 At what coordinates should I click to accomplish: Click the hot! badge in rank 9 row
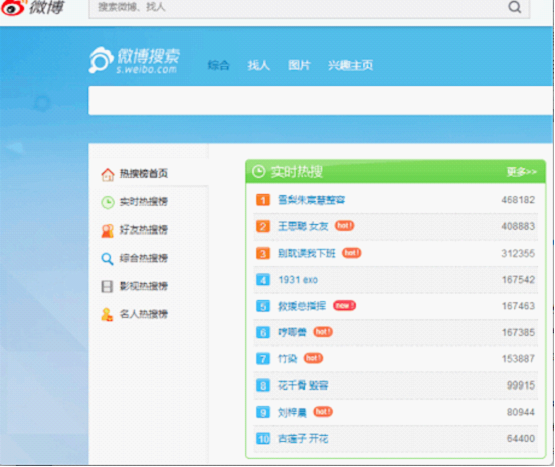pos(323,411)
